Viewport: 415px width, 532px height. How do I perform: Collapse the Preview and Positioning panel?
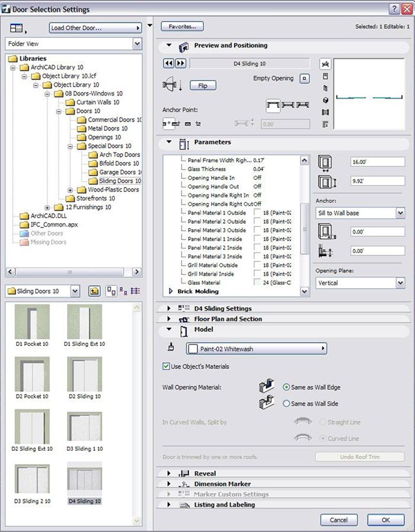tap(169, 45)
